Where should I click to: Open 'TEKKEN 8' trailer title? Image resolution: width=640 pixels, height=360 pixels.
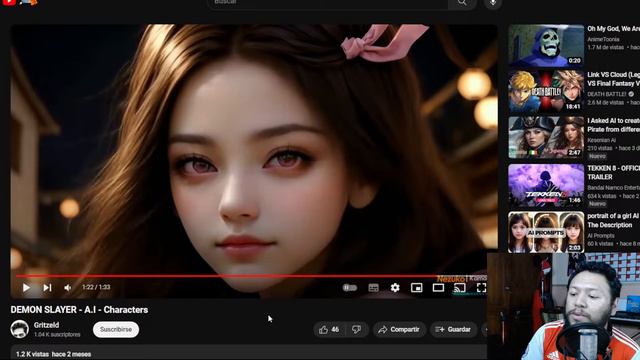613,172
